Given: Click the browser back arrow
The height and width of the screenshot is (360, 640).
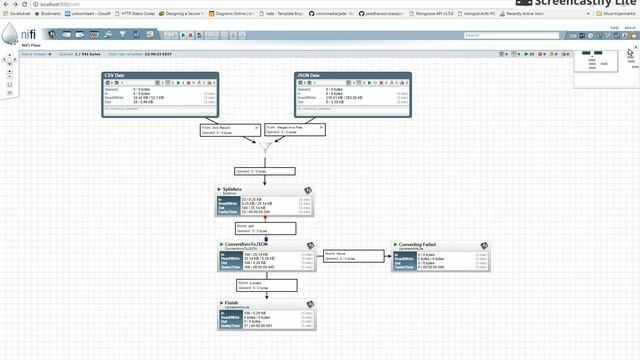Looking at the screenshot, I should point(6,4).
